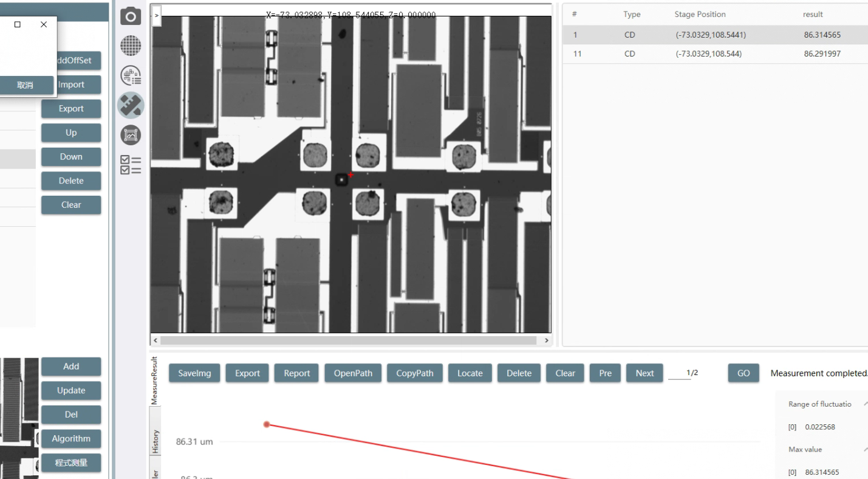Collapse the Range of fluctuation section
This screenshot has width=868, height=479.
click(x=864, y=404)
